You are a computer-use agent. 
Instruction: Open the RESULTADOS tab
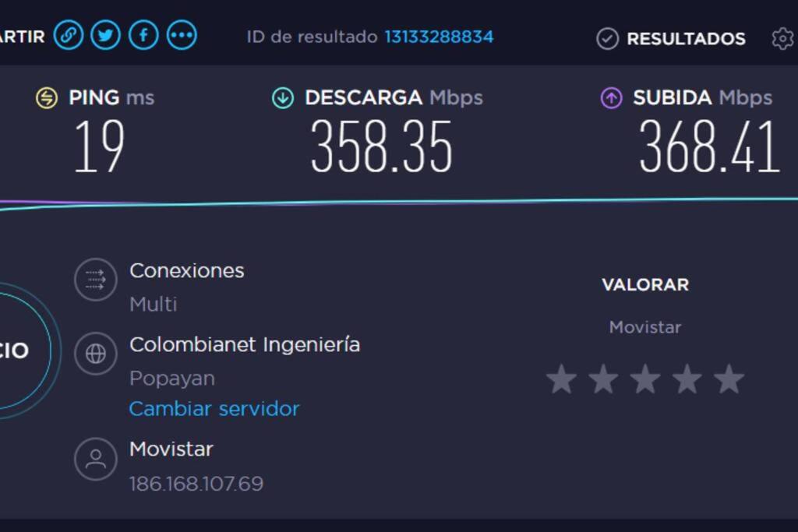tap(671, 39)
